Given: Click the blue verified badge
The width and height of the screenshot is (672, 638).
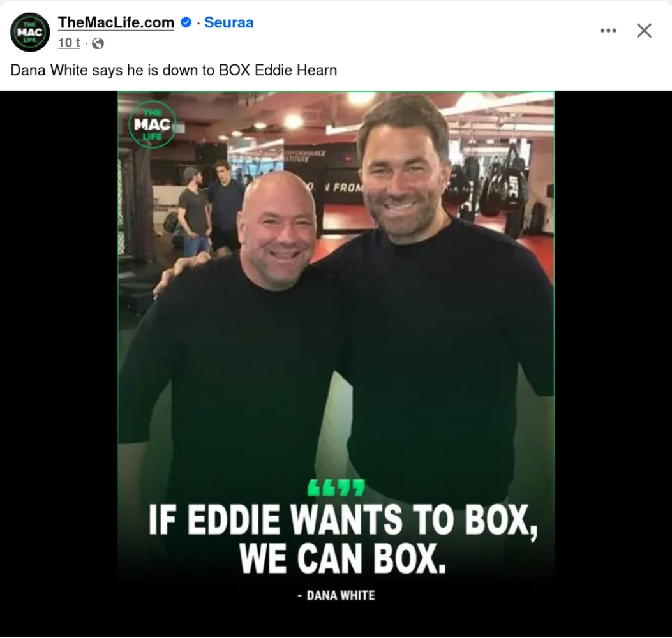Looking at the screenshot, I should [186, 22].
